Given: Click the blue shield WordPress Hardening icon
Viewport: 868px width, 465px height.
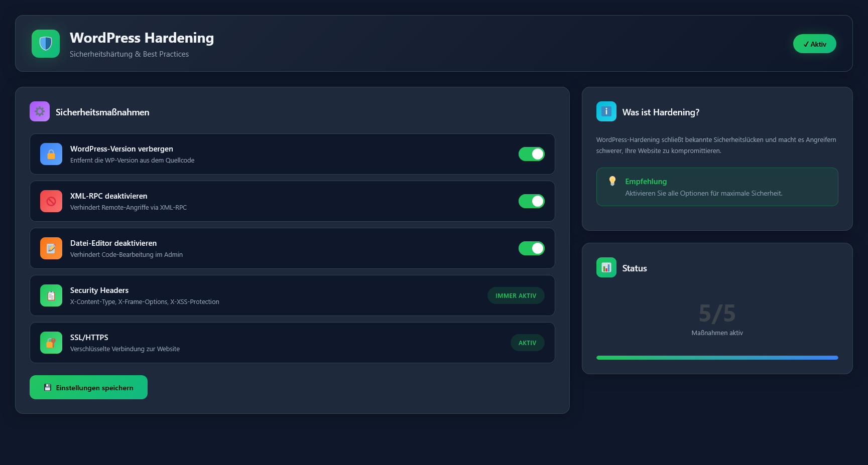Looking at the screenshot, I should [46, 44].
